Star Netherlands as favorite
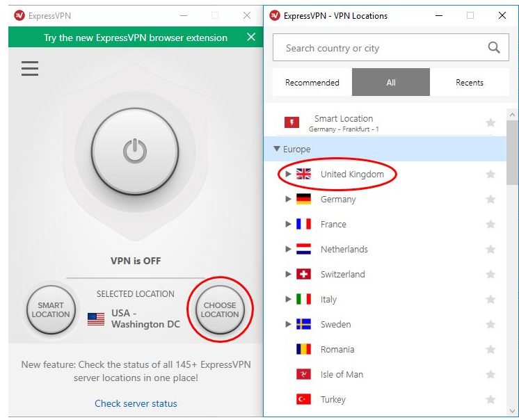 click(490, 249)
